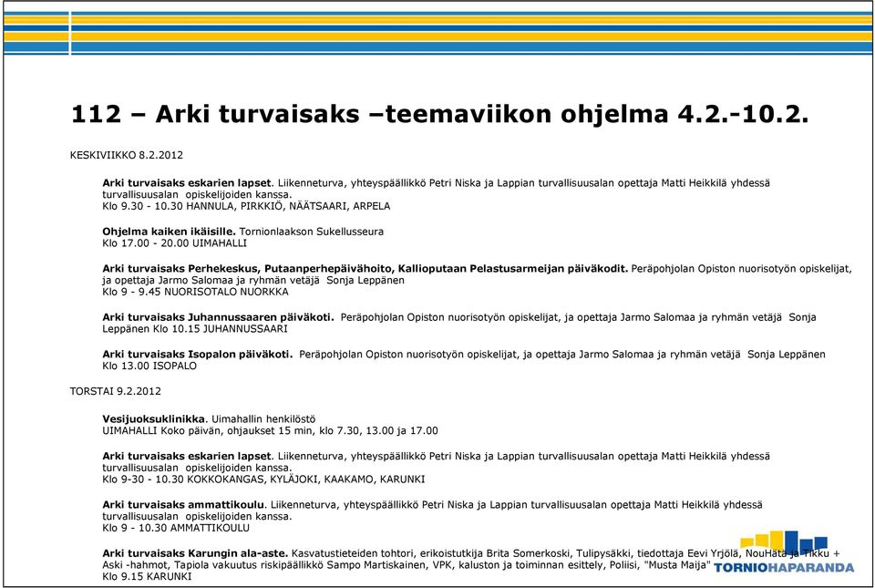Click the heading "KESKIVIIKKO 8.2.2012"
Viewport: 875px width, 588px height.
click(x=126, y=155)
